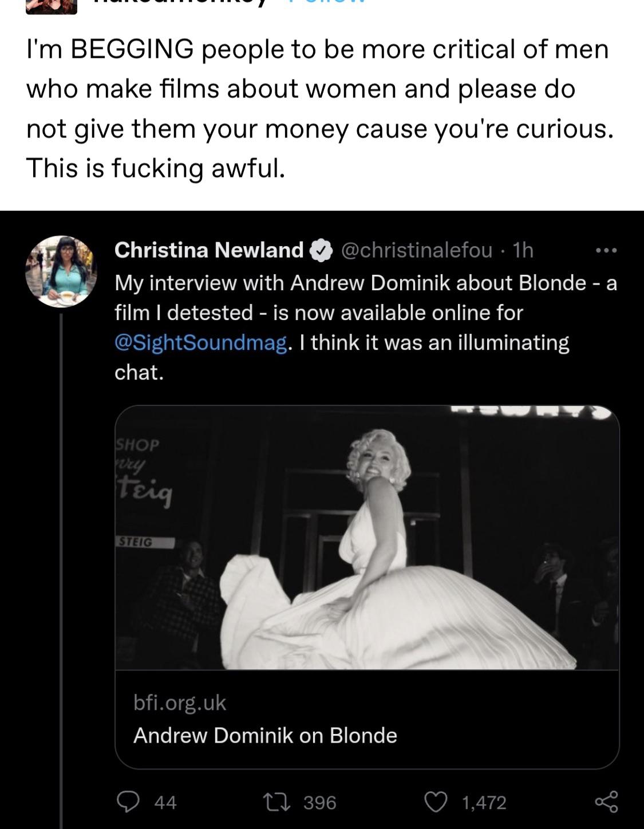Click the @christinalefou handle
Image resolution: width=644 pixels, height=829 pixels.
(x=416, y=250)
